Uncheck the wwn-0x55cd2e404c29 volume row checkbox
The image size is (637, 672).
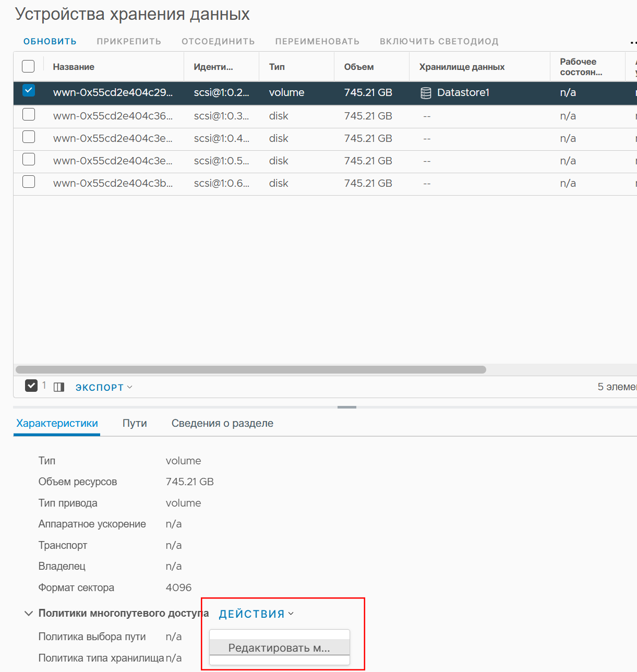[29, 91]
